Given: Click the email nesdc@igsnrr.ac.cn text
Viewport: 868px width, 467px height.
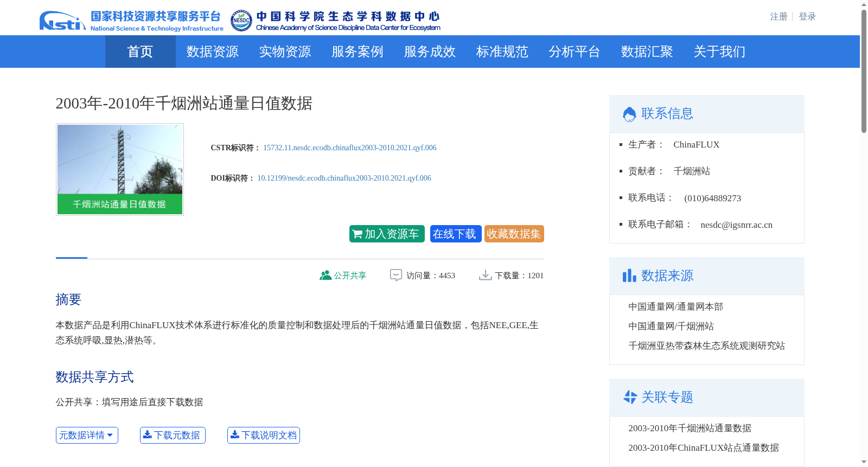Looking at the screenshot, I should point(736,225).
